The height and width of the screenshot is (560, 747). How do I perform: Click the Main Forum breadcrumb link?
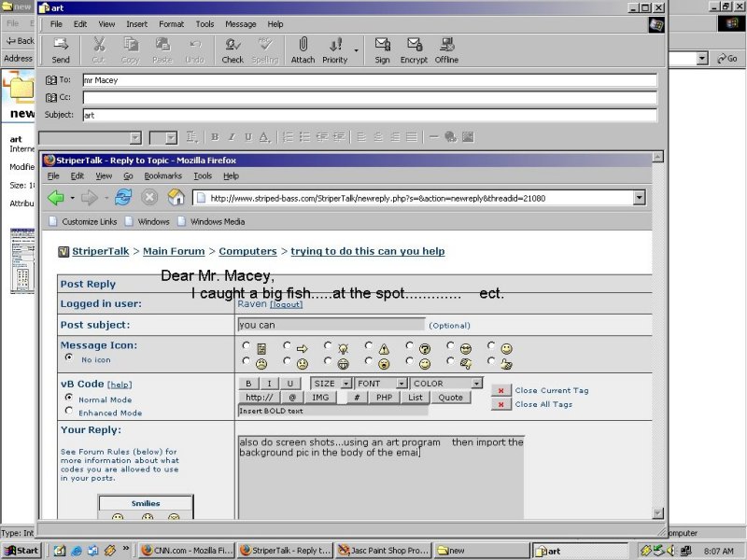coord(174,251)
